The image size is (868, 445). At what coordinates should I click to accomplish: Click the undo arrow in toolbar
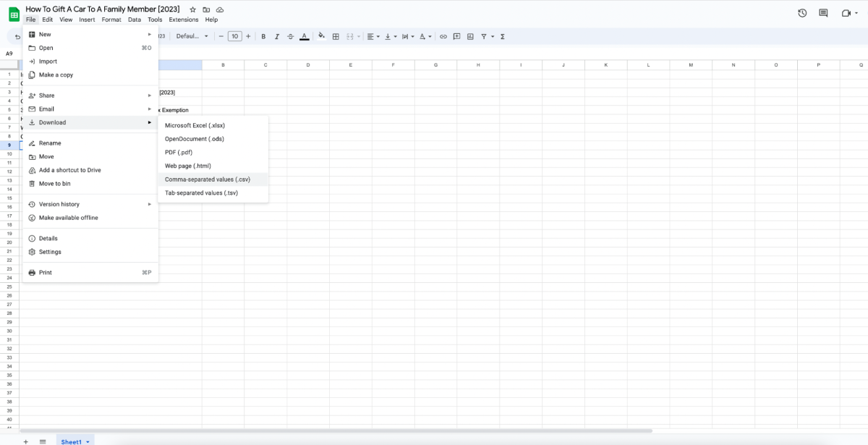pyautogui.click(x=17, y=36)
